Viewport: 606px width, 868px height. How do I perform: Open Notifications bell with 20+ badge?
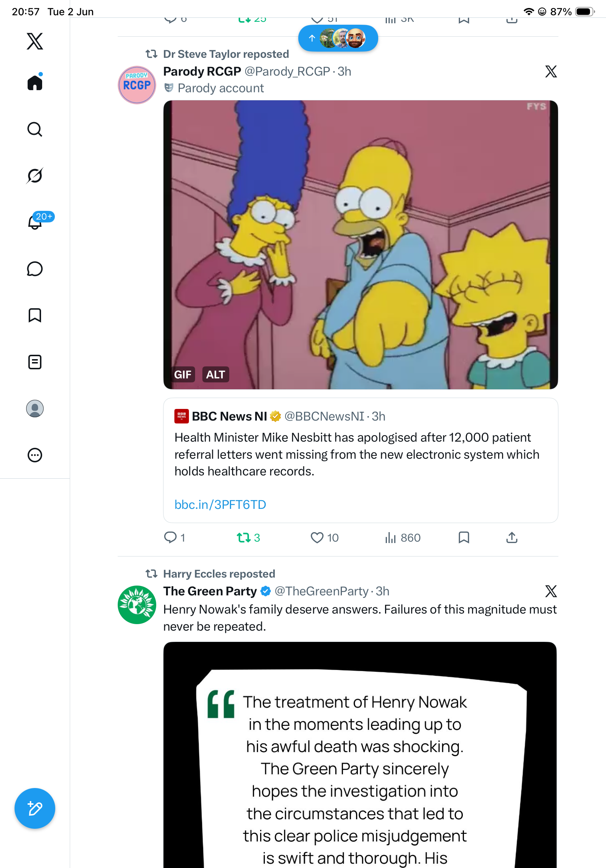tap(35, 222)
